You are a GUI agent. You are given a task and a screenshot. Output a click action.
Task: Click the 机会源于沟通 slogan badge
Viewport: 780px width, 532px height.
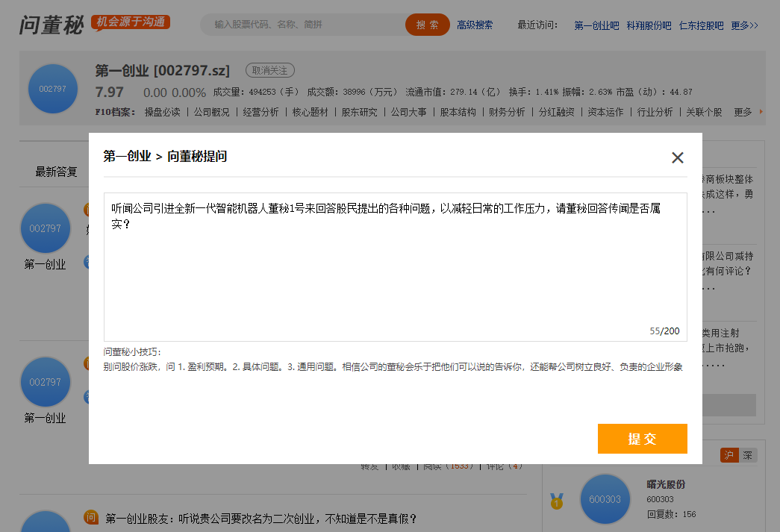131,22
